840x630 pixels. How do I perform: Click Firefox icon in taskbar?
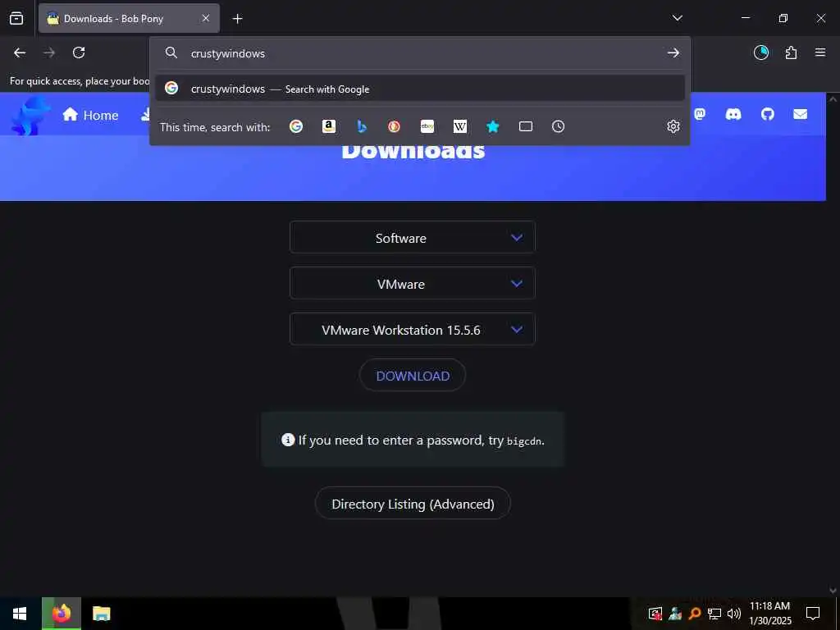click(62, 614)
